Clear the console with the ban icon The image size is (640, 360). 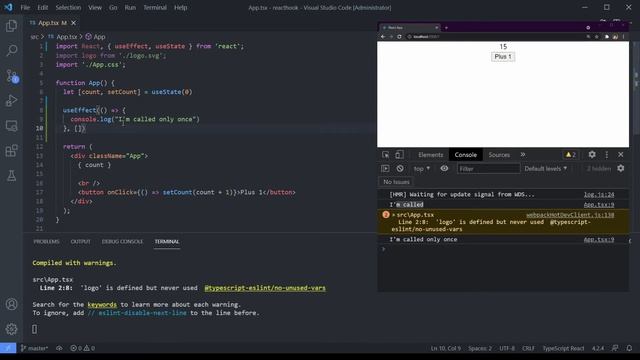point(400,169)
